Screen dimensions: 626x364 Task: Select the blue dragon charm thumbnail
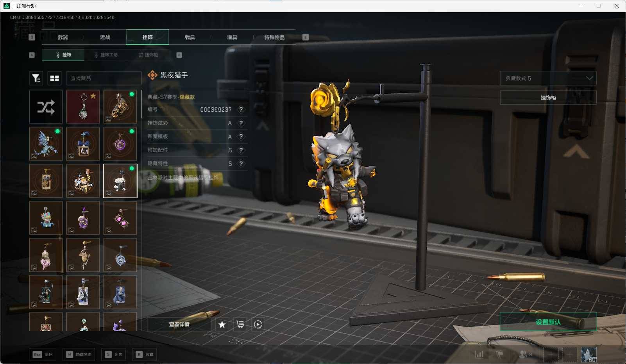46,144
